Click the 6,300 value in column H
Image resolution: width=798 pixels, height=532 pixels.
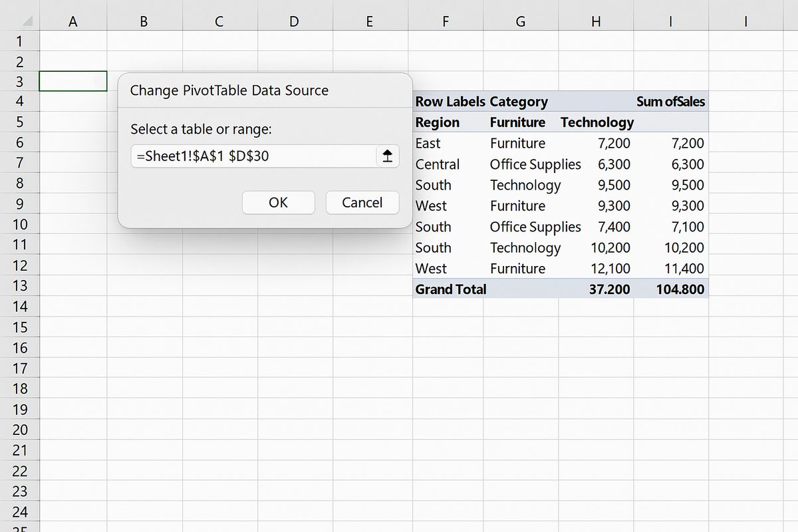[x=614, y=164]
